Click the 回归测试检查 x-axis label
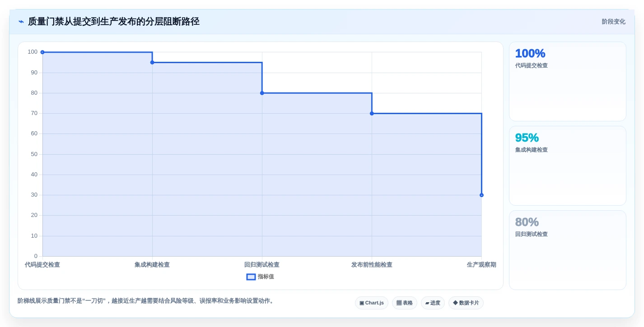Viewport: 644px width, 327px height. (x=262, y=265)
